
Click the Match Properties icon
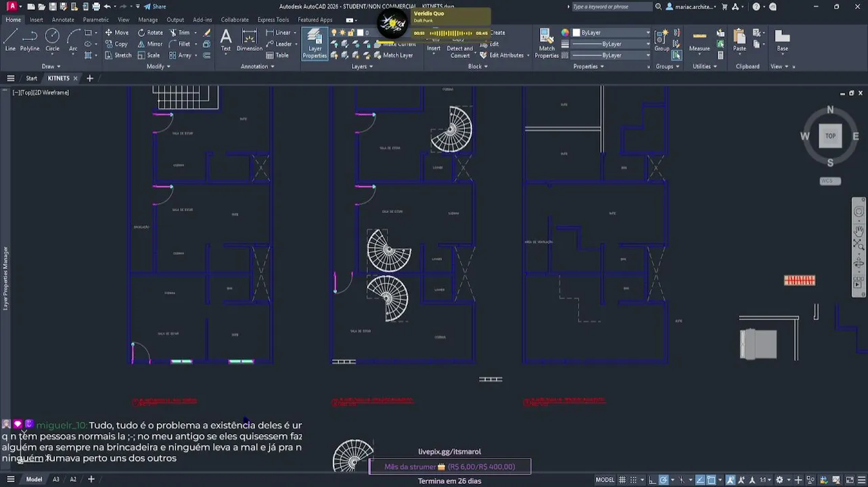point(547,43)
